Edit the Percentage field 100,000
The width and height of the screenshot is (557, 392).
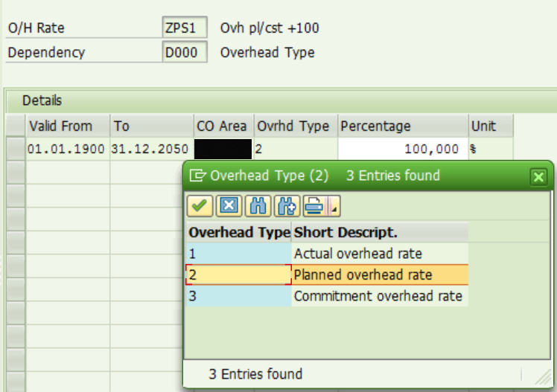[403, 149]
